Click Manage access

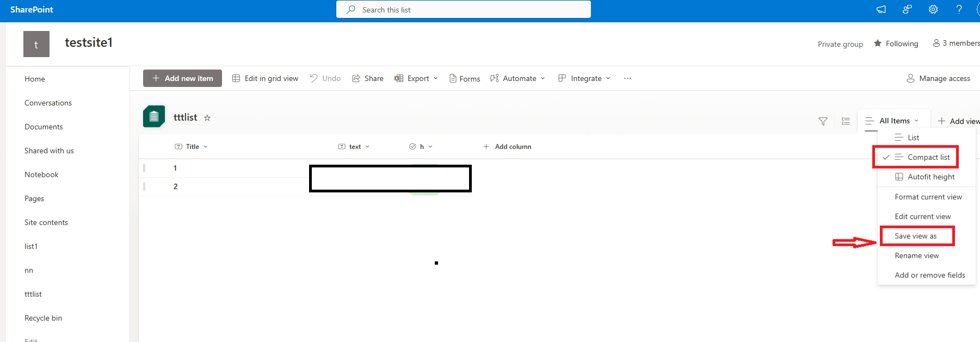coord(938,78)
